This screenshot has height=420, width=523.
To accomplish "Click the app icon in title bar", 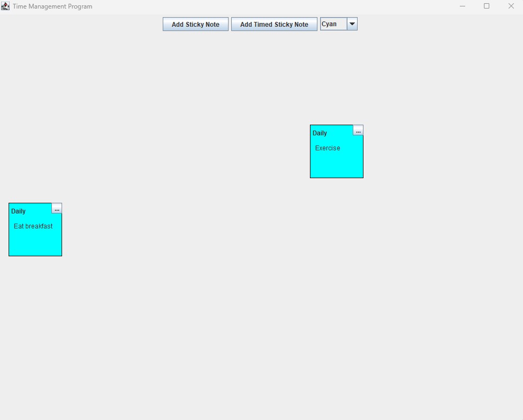I will pos(5,6).
